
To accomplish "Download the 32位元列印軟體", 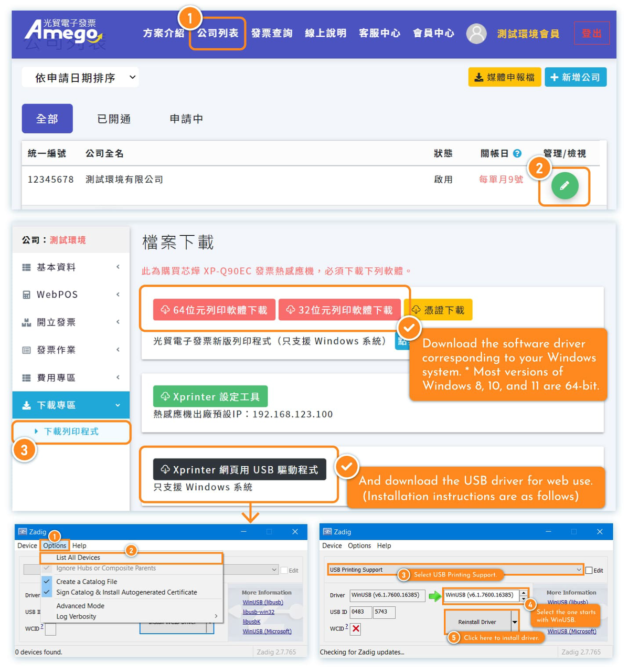I will [x=339, y=310].
